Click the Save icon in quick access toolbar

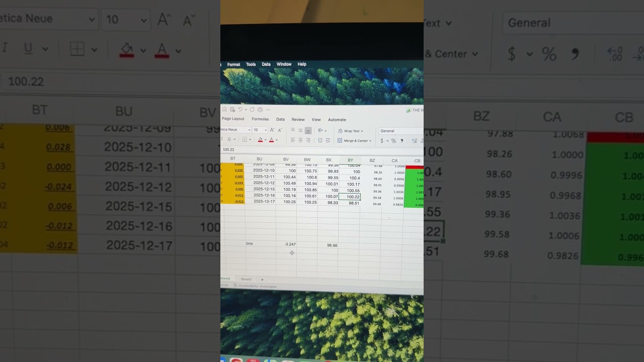[232, 110]
